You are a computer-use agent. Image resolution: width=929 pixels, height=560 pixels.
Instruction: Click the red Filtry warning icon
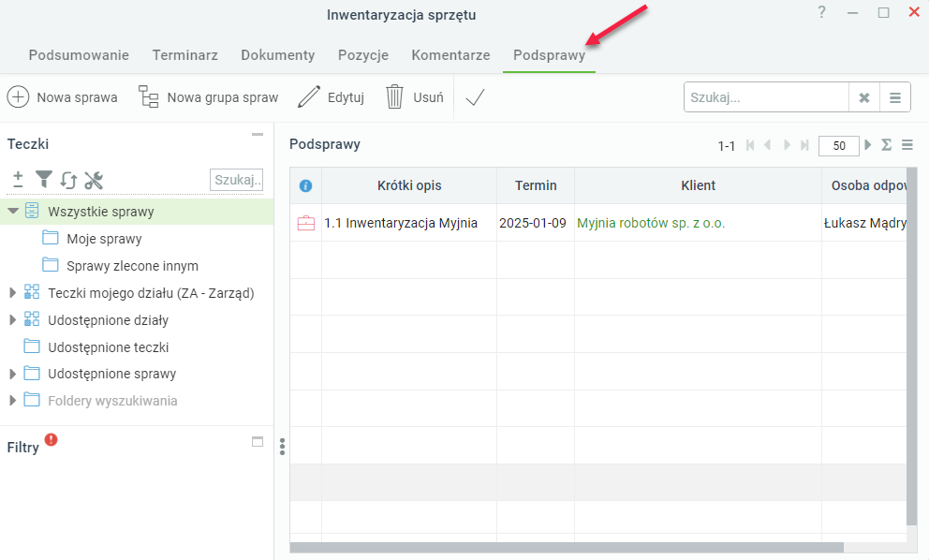click(x=52, y=439)
